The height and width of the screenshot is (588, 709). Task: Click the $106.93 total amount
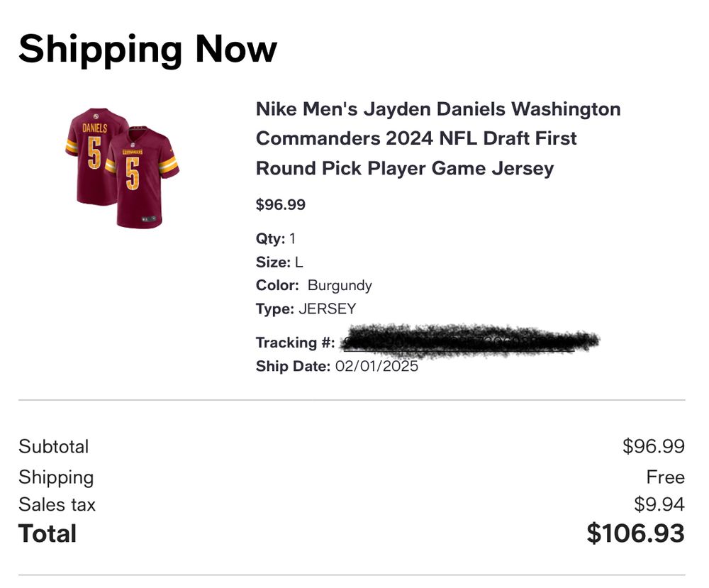(635, 533)
